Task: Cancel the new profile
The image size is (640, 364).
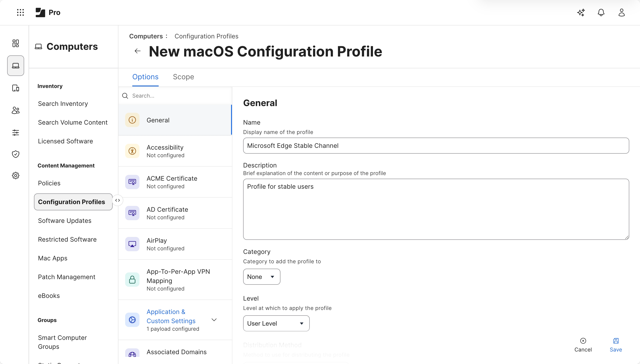Action: point(583,345)
